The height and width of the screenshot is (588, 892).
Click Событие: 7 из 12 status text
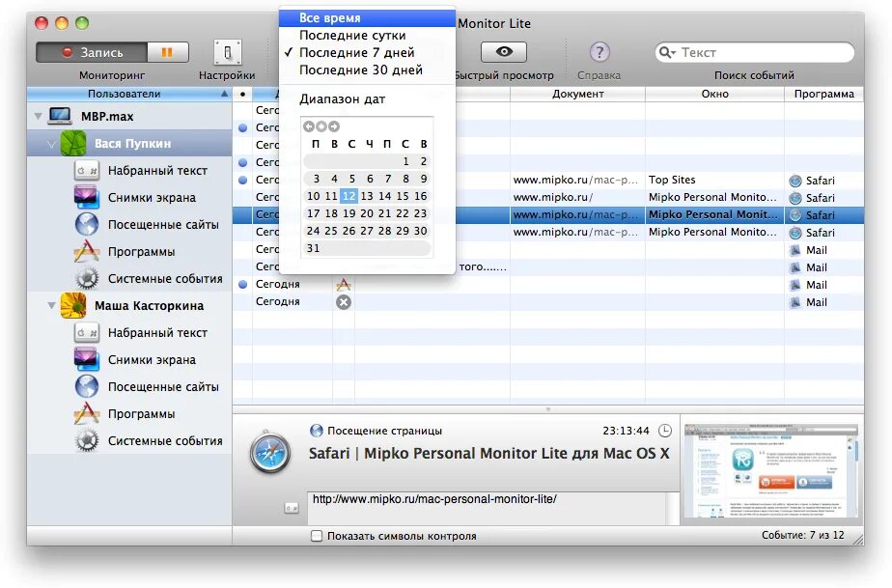[802, 536]
